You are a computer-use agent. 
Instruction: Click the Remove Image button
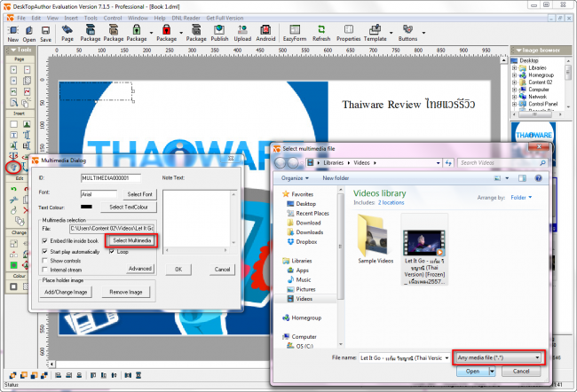(x=126, y=292)
